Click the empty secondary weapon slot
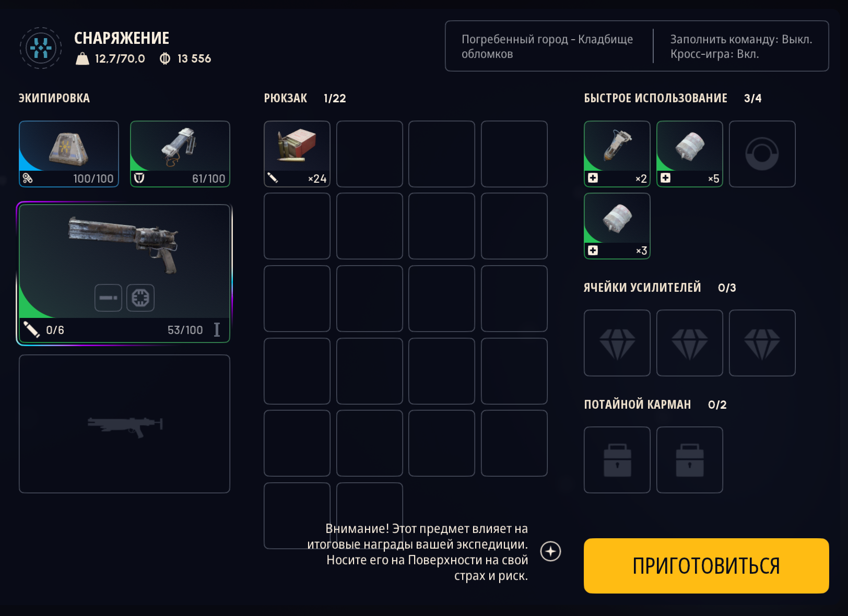848x616 pixels. [124, 424]
